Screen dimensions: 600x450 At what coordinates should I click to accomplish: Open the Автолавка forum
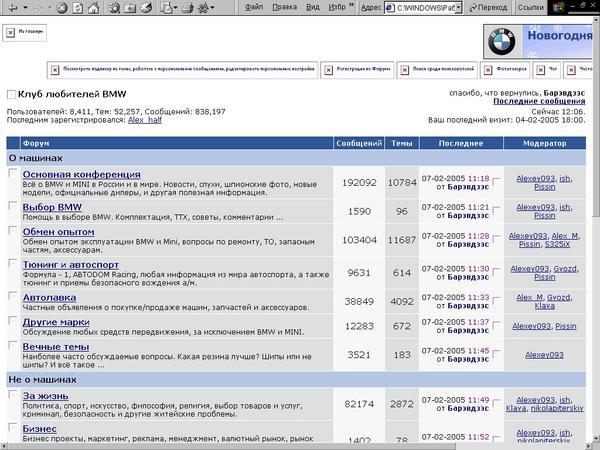coord(49,298)
